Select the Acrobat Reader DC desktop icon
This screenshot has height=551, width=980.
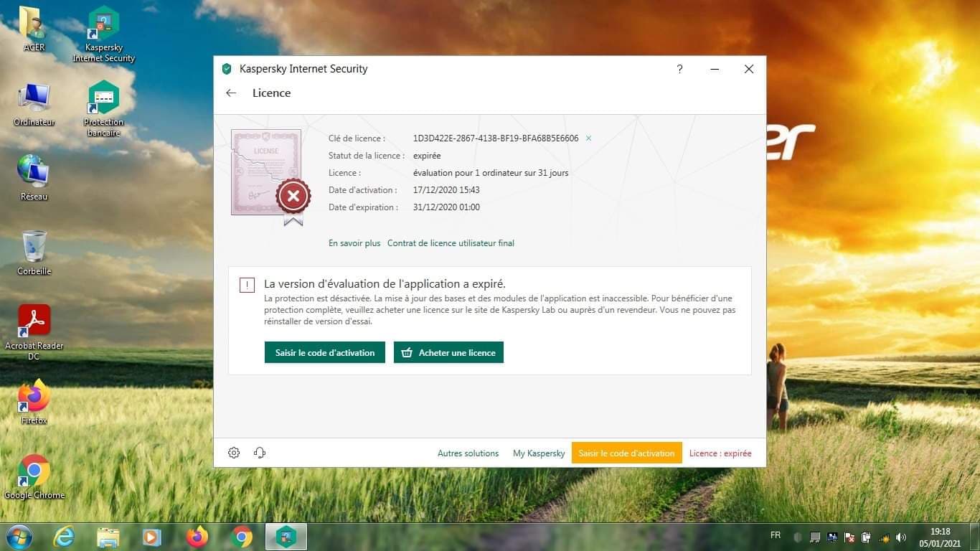[34, 332]
